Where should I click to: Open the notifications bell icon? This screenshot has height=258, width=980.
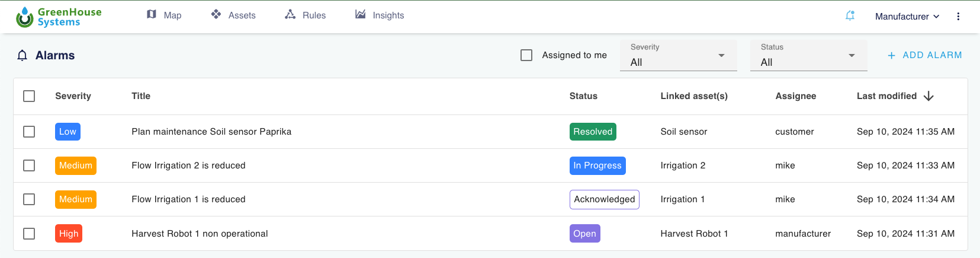[850, 16]
